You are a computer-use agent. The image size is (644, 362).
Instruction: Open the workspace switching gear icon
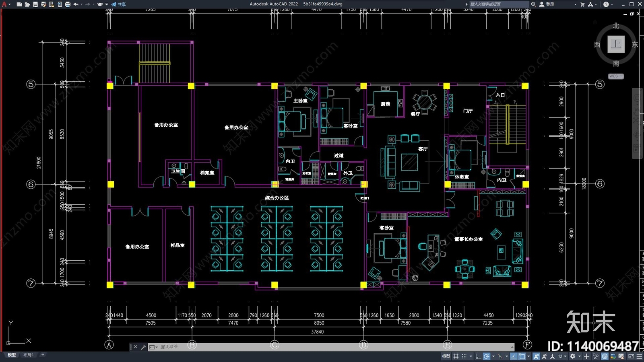pyautogui.click(x=572, y=356)
